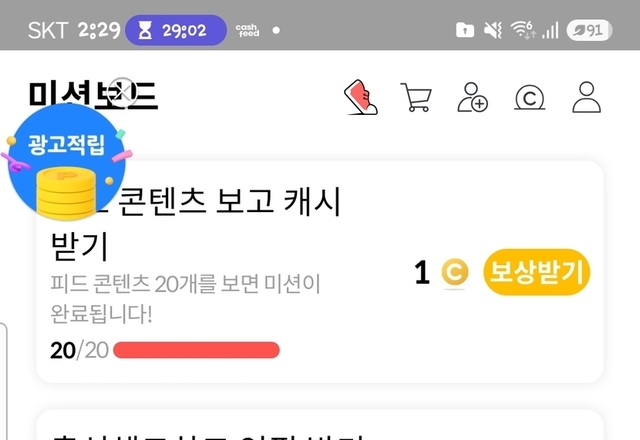Tap the invite friend person-plus icon

(x=472, y=97)
